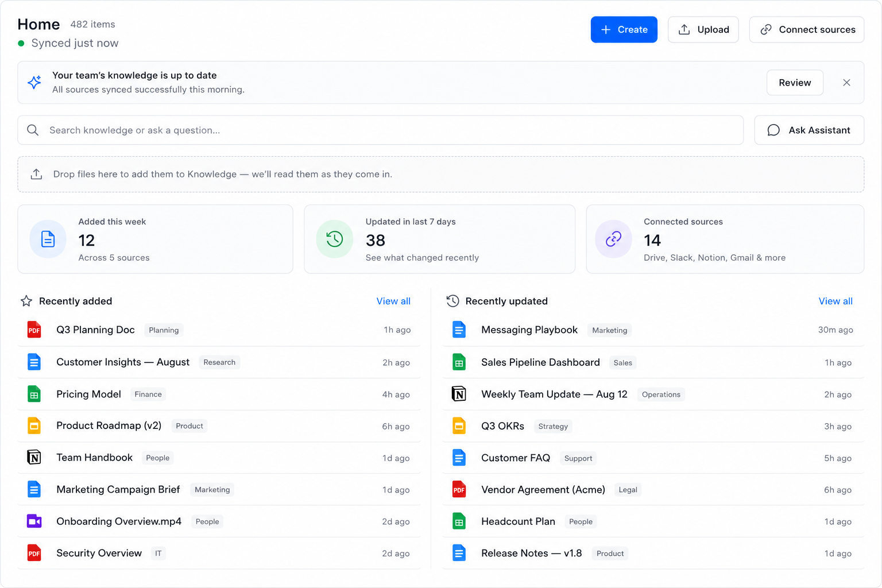Open the Messaging Playbook title
The height and width of the screenshot is (588, 882).
tap(529, 330)
